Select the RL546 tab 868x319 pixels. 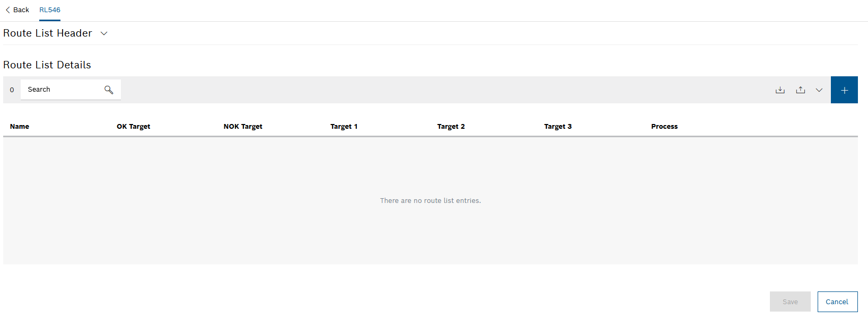(50, 10)
